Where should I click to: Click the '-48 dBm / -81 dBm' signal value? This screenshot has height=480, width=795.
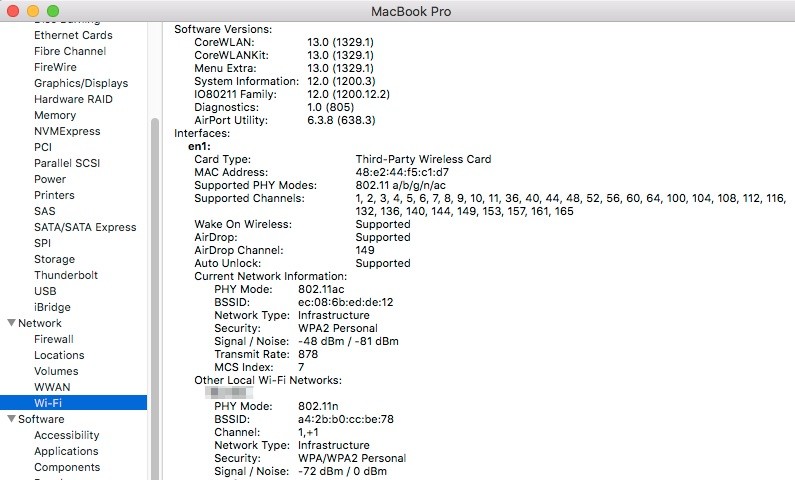(348, 341)
